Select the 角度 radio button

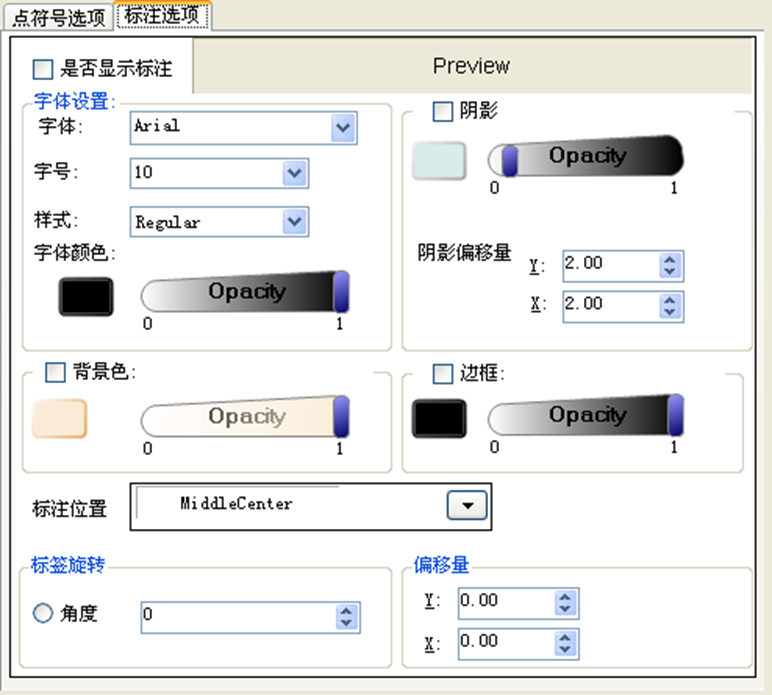pyautogui.click(x=43, y=614)
